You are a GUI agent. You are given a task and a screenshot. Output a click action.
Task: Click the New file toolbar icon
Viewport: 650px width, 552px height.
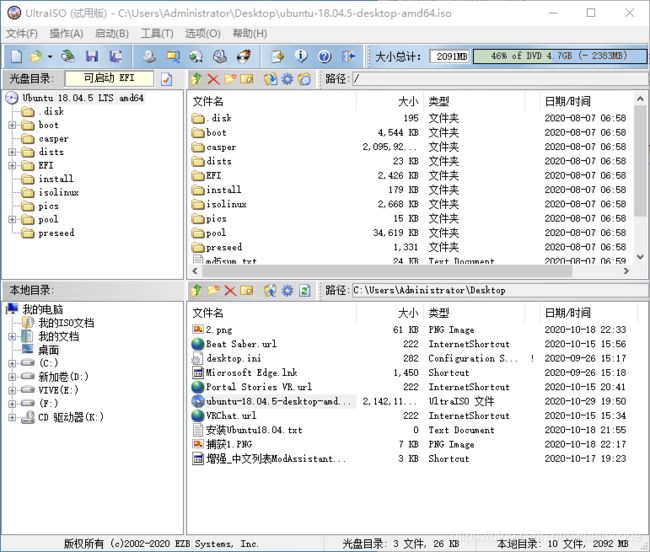click(x=16, y=56)
